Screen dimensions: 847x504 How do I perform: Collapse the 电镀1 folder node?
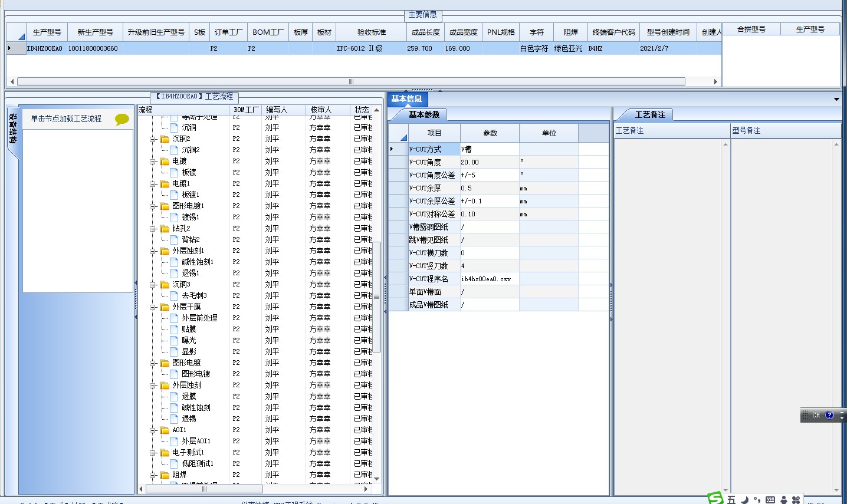(153, 184)
